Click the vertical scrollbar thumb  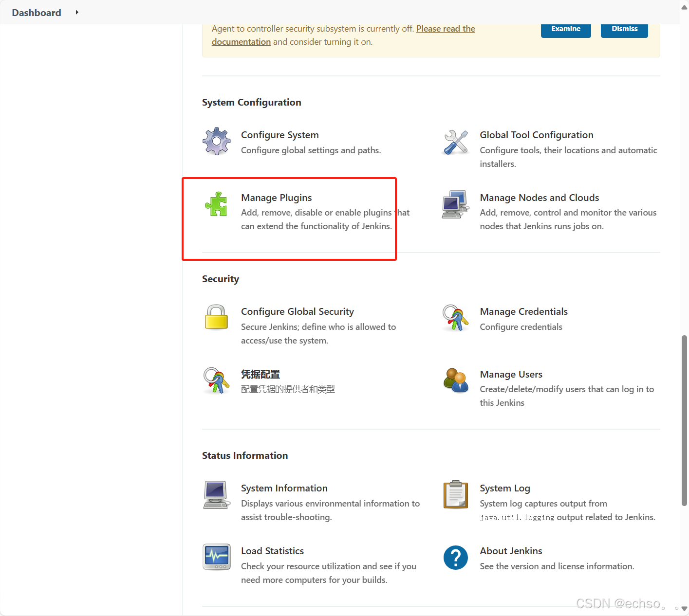684,420
